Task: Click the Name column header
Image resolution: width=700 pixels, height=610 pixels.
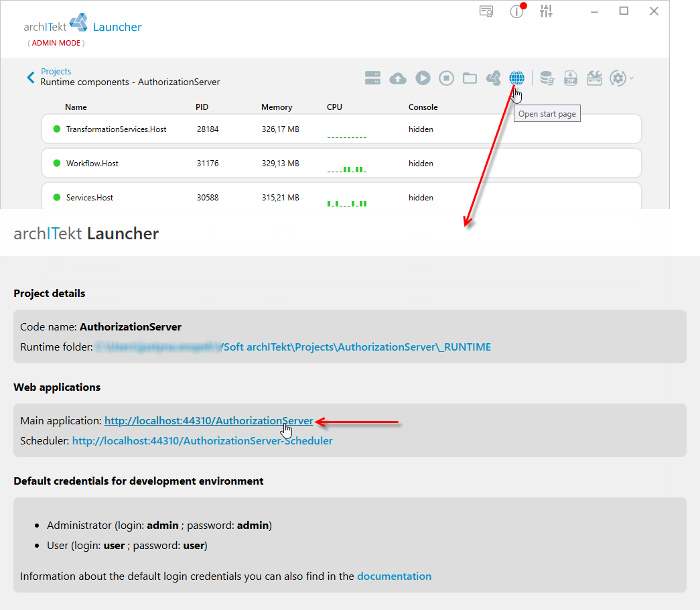Action: (76, 107)
